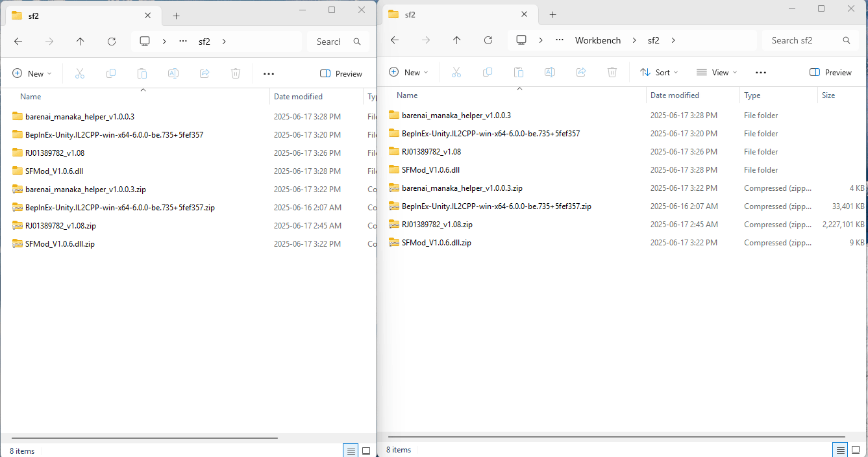868x457 pixels.
Task: Click the Paste icon in the right window toolbar
Action: [x=518, y=73]
